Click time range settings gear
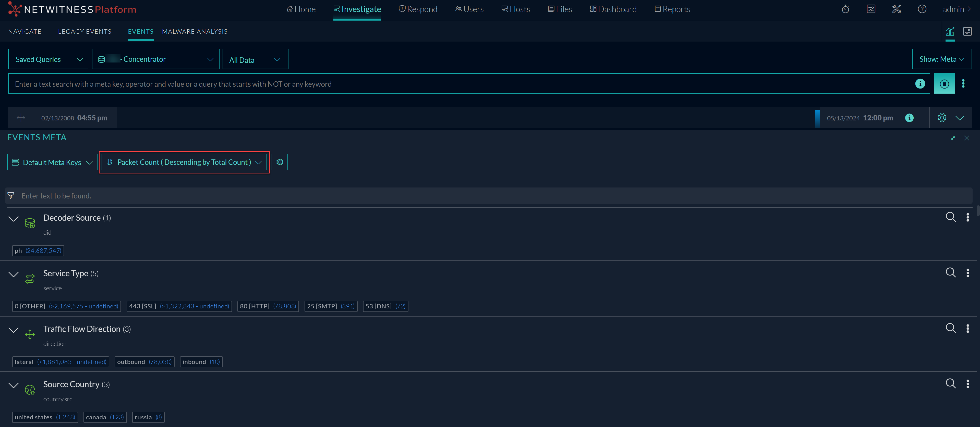The height and width of the screenshot is (427, 980). 941,118
